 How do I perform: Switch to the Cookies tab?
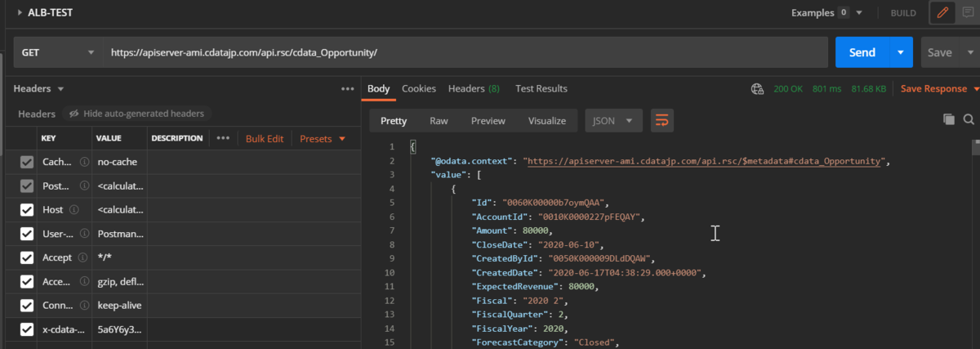click(x=419, y=88)
